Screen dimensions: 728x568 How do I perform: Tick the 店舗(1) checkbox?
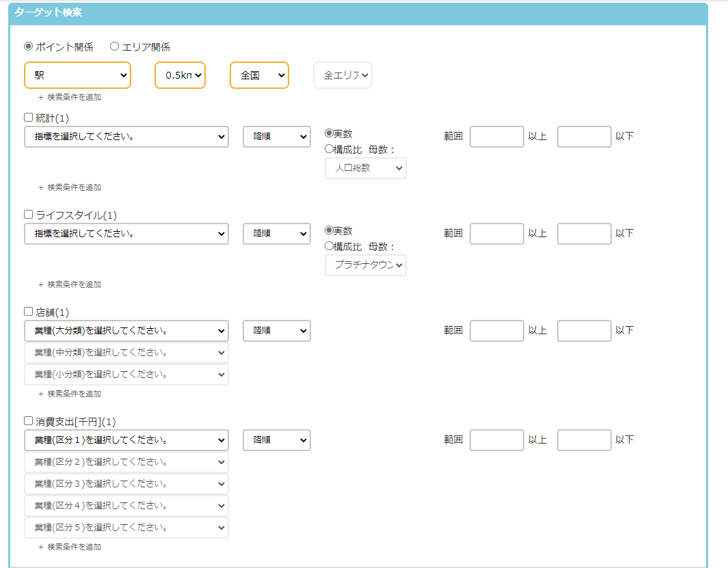29,312
